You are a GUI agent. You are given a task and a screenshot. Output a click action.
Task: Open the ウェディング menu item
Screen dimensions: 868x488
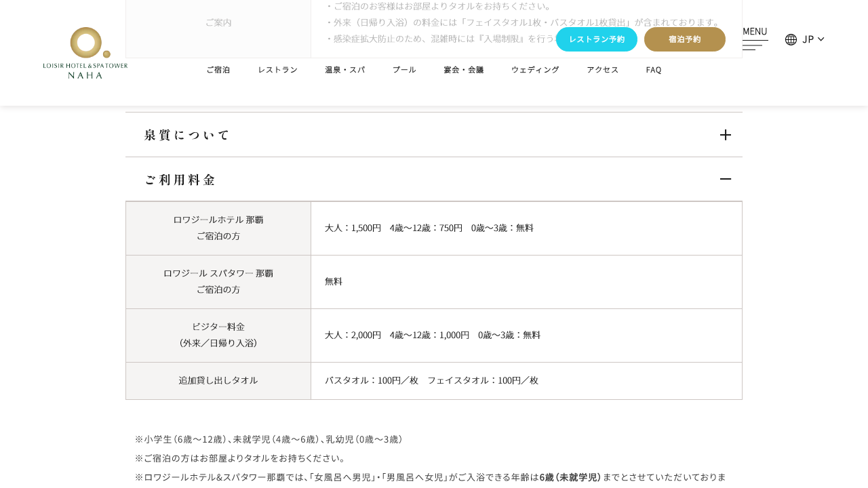click(x=536, y=70)
